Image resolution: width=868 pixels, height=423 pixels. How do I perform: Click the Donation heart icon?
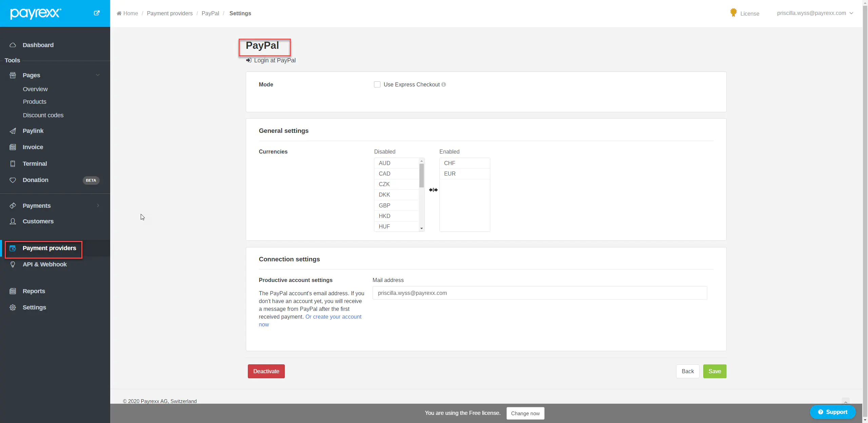click(13, 180)
